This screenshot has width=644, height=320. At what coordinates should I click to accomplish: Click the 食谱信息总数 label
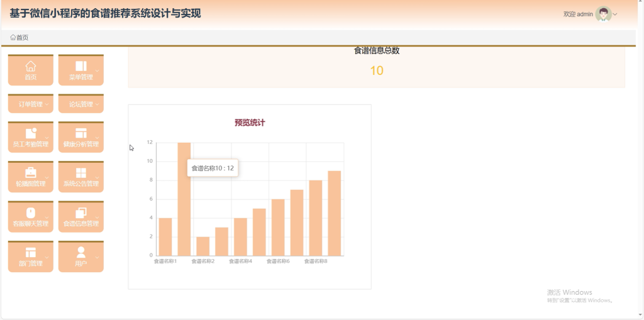click(x=377, y=50)
